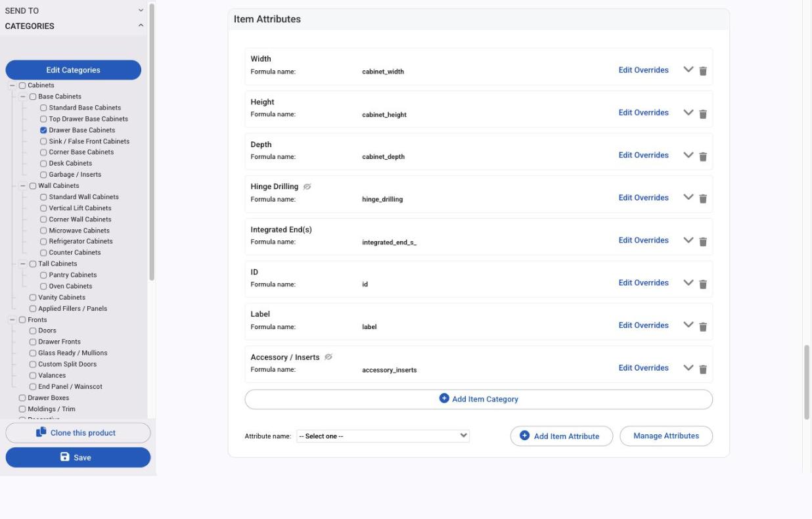Check Refrigerator Cabinets checkbox
This screenshot has width=812, height=519.
tap(43, 242)
